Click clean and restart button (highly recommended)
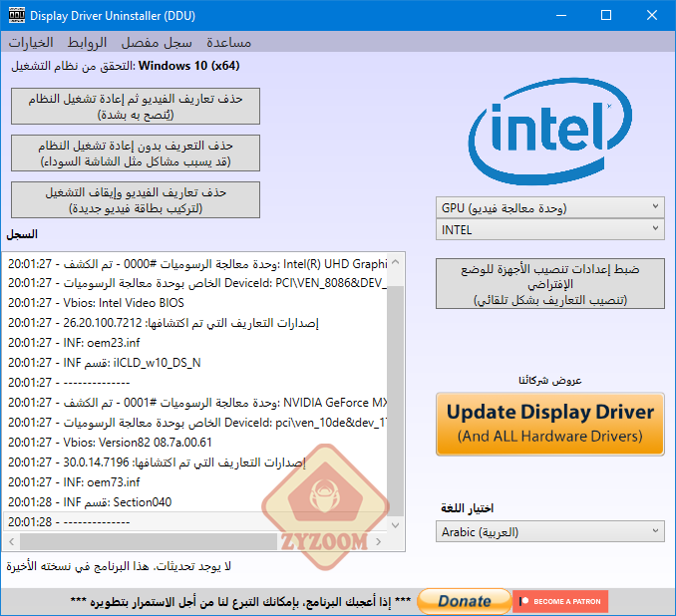676x616 pixels. click(136, 106)
